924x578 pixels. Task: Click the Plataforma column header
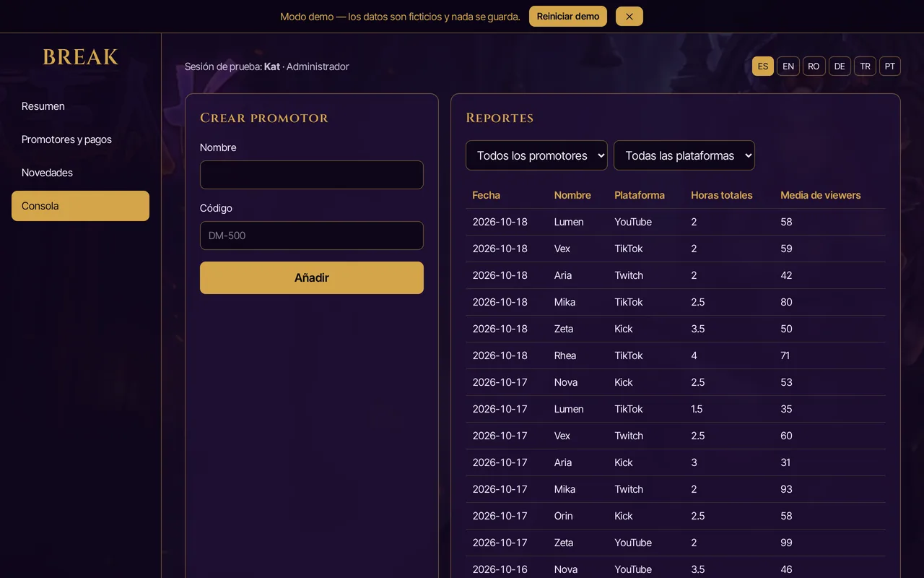(640, 195)
